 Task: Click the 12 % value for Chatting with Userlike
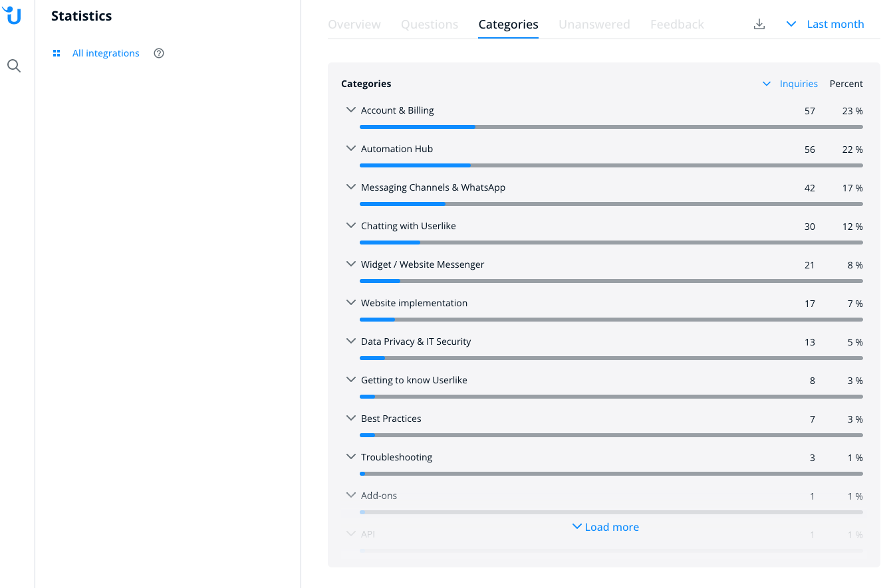852,227
